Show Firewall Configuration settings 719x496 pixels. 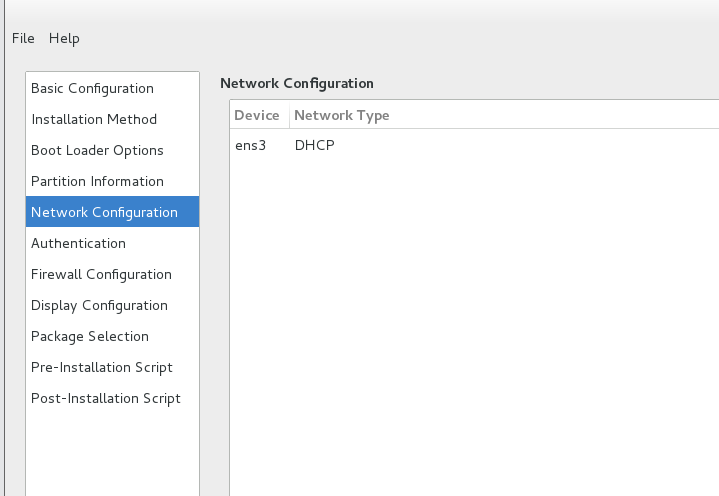pos(101,274)
